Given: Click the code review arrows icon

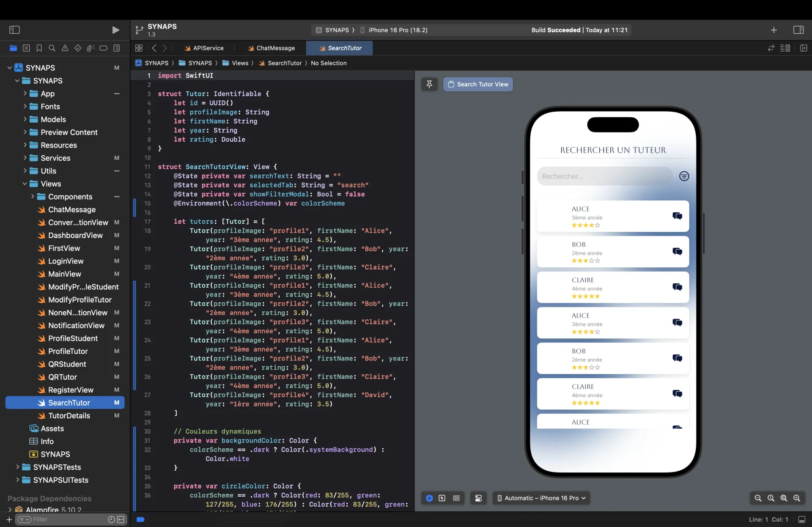Looking at the screenshot, I should tap(771, 48).
